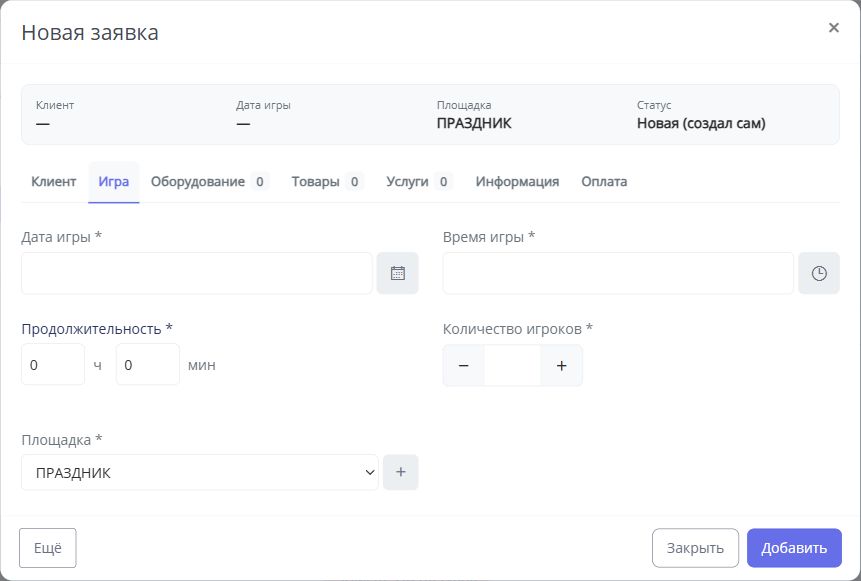Focus the Время игры input field
The width and height of the screenshot is (861, 581).
tap(618, 273)
